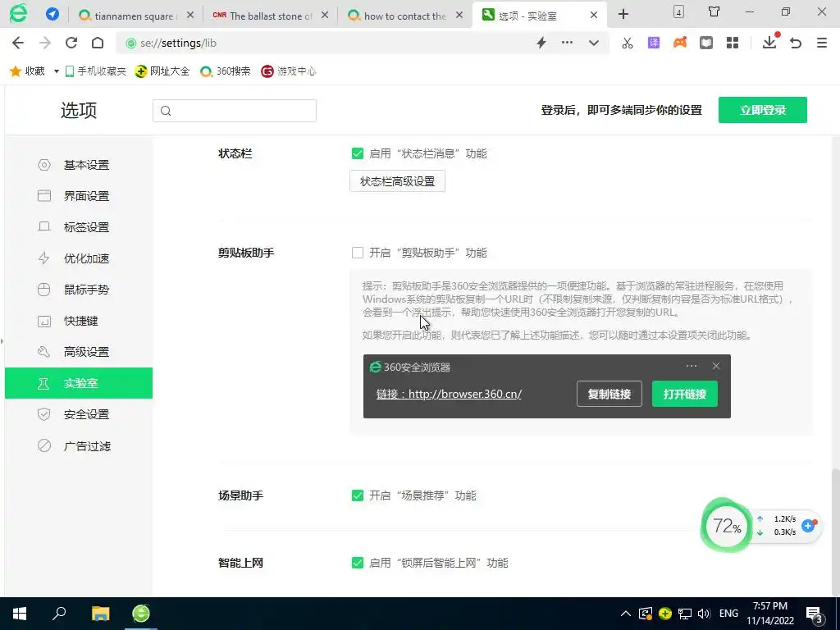Go back with the back arrow

(x=18, y=43)
